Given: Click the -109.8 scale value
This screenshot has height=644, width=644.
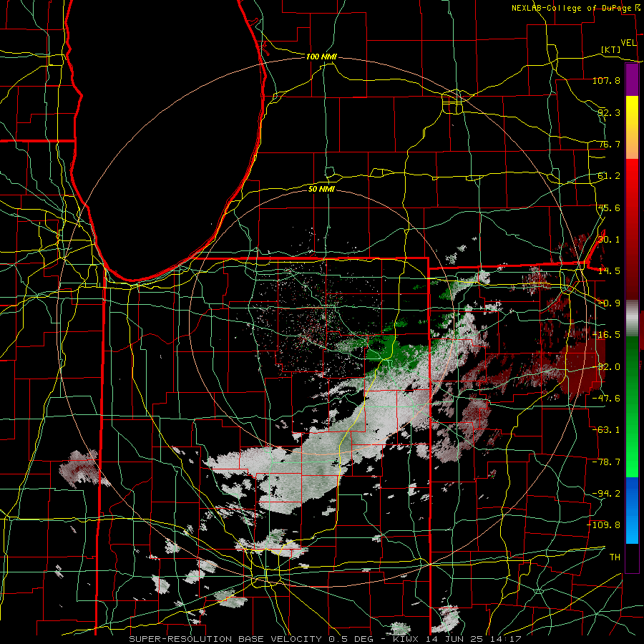Looking at the screenshot, I should [604, 525].
